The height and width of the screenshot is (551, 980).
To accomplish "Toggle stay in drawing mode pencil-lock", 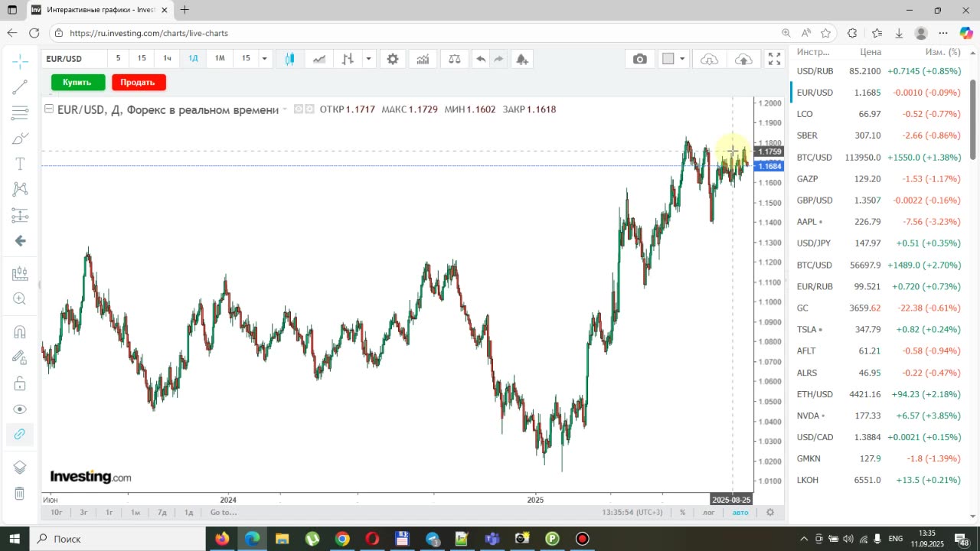I will tap(20, 357).
